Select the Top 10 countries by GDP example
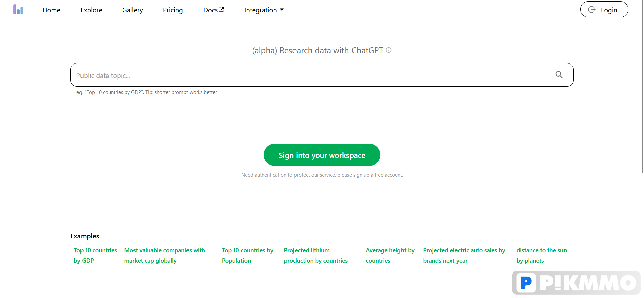The image size is (644, 298). 95,255
